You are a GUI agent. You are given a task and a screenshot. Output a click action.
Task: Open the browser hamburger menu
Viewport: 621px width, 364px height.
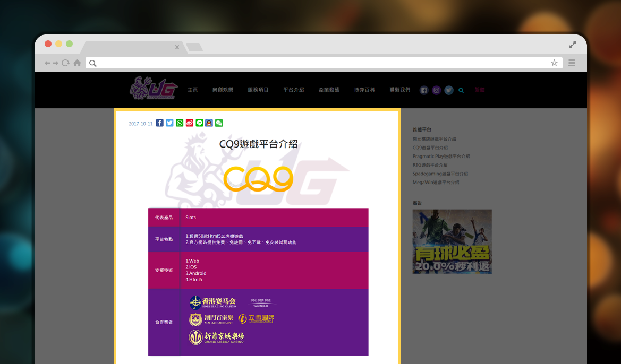click(572, 63)
